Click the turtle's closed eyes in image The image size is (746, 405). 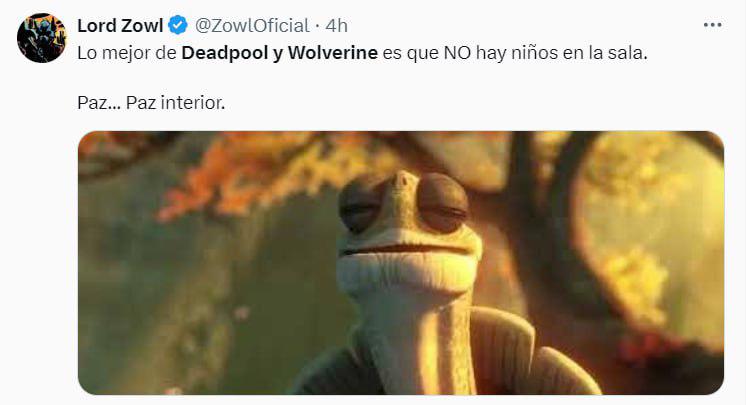point(403,205)
